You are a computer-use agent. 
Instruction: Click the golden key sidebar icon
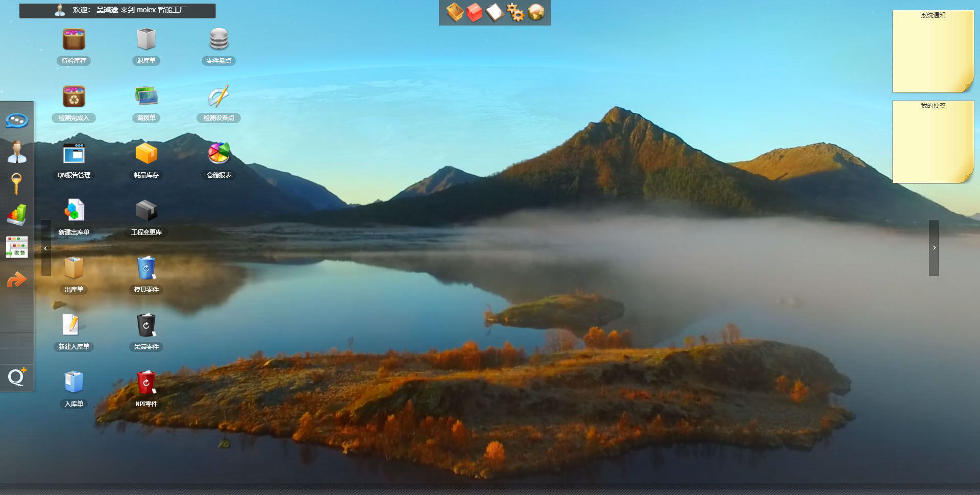click(x=16, y=184)
